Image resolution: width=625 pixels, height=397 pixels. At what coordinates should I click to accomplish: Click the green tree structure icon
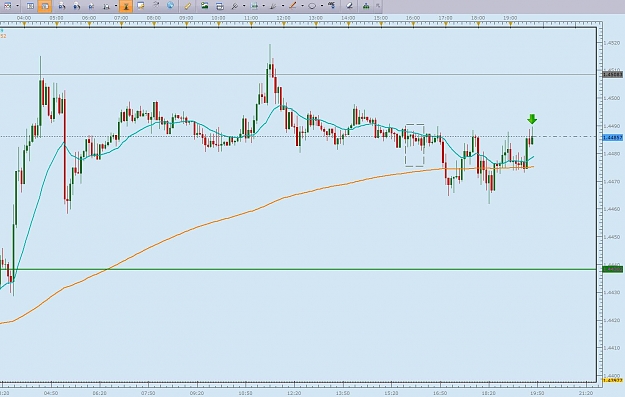[366, 6]
